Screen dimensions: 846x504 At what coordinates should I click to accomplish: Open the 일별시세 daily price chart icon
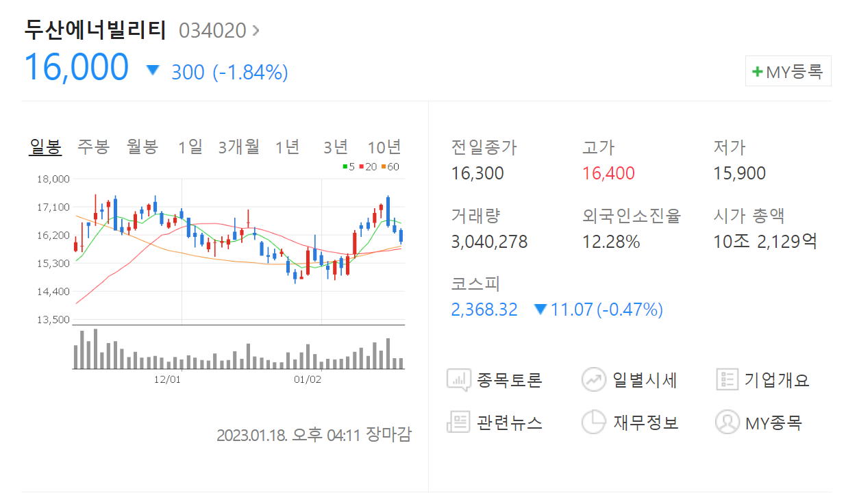[x=594, y=379]
